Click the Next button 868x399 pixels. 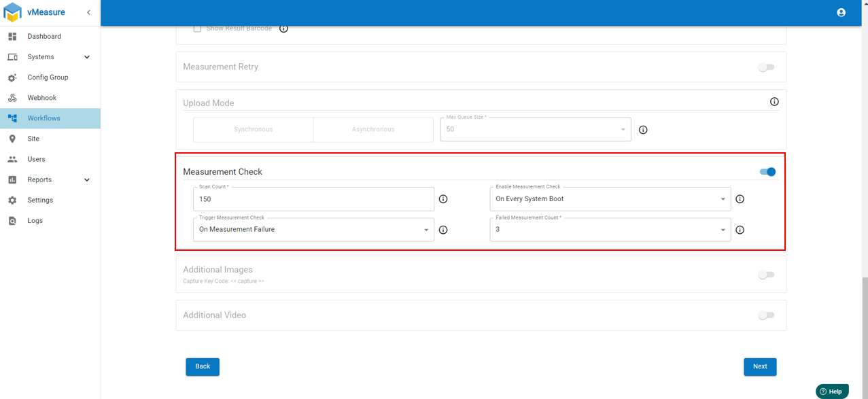point(759,366)
